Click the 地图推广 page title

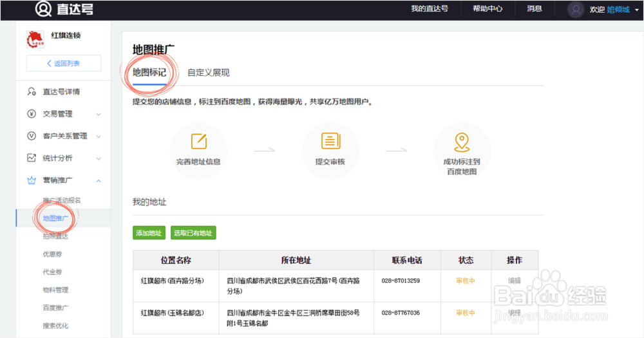click(153, 50)
